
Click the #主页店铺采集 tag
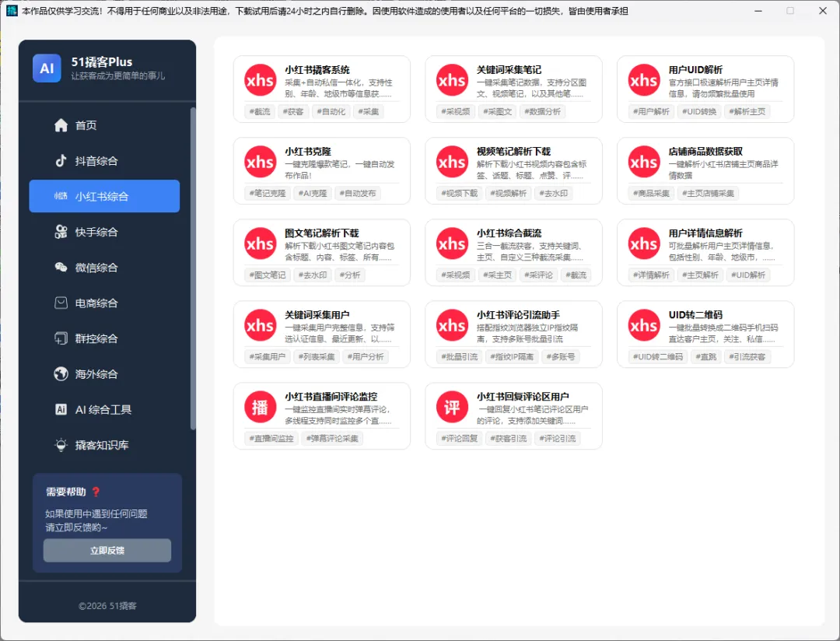click(x=709, y=193)
